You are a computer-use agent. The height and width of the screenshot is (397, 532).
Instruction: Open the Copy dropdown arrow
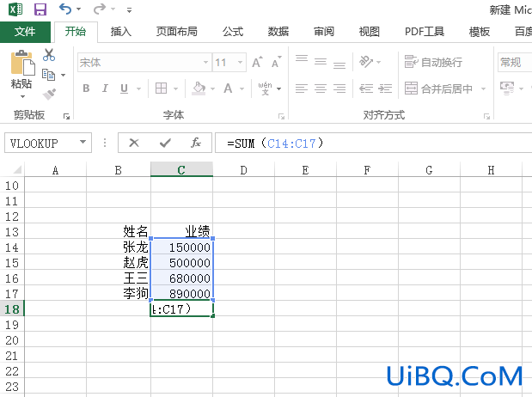[63, 75]
